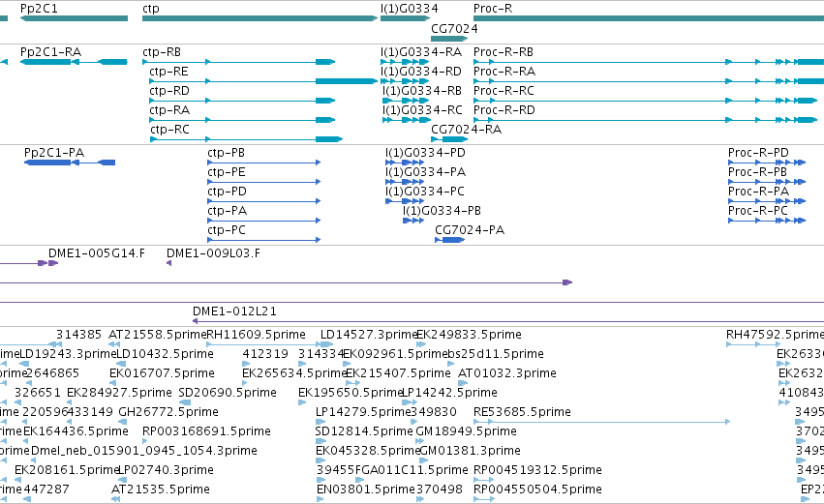Click the Pp2C1 gene label
Screen dimensions: 824x504
39,9
